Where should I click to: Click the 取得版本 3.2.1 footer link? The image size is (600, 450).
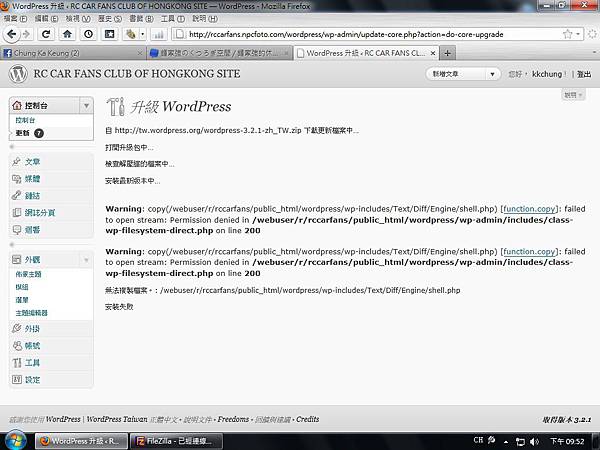point(566,420)
